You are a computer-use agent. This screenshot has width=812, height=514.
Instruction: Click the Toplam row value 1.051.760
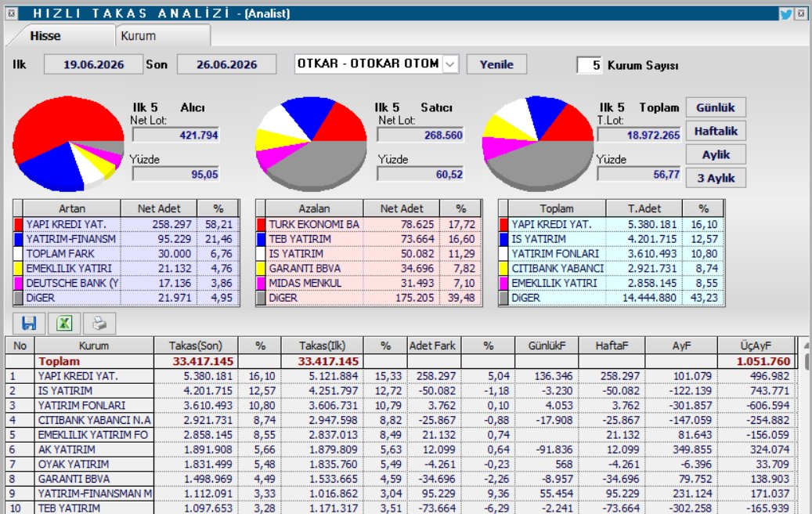coord(763,361)
